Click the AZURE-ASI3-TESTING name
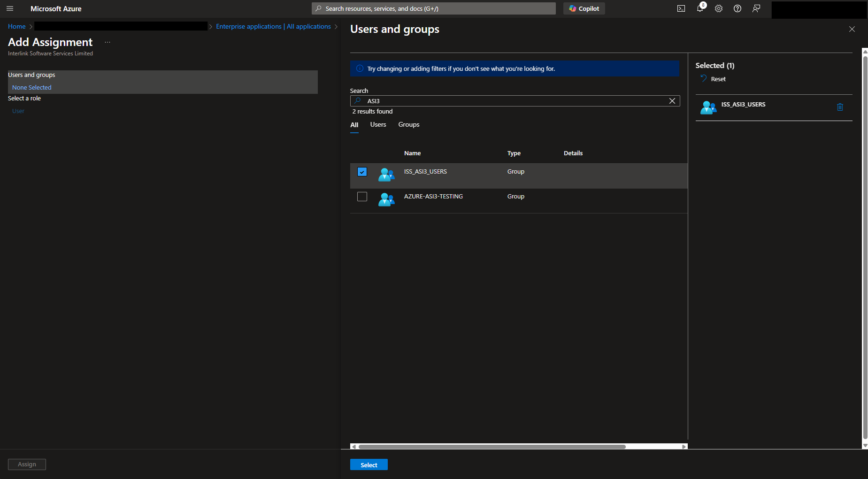The width and height of the screenshot is (868, 479). click(433, 197)
